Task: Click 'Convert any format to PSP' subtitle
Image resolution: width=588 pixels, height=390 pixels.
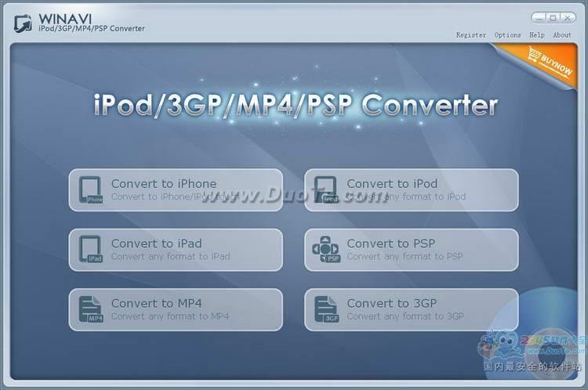Action: (405, 257)
